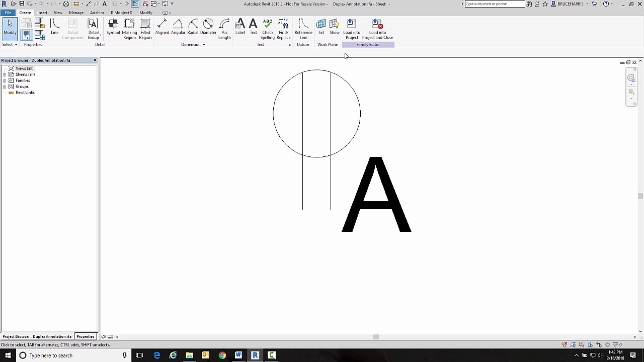Click Print icon in quick access toolbar

coord(66,4)
